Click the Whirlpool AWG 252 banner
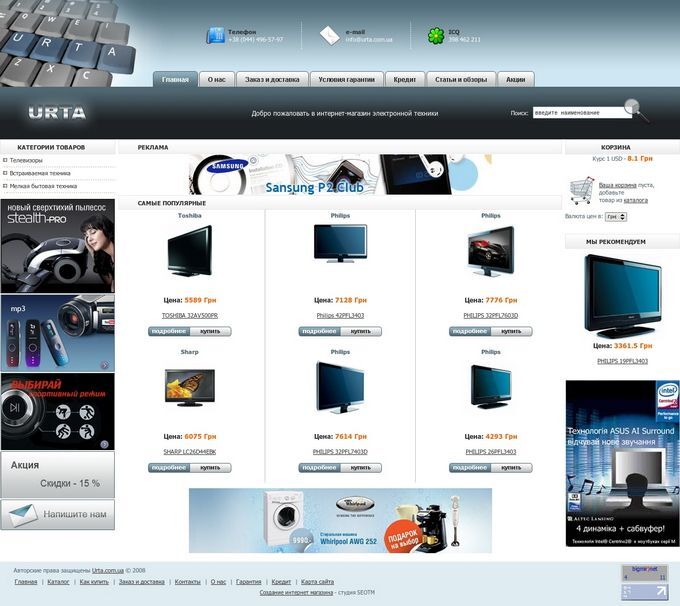Image resolution: width=680 pixels, height=606 pixels. 340,521
